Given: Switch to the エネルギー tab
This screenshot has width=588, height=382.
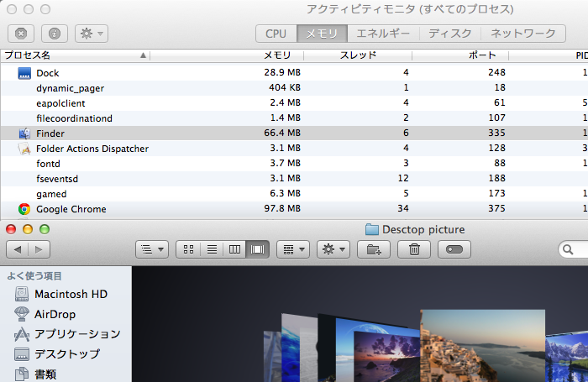Looking at the screenshot, I should pyautogui.click(x=382, y=34).
